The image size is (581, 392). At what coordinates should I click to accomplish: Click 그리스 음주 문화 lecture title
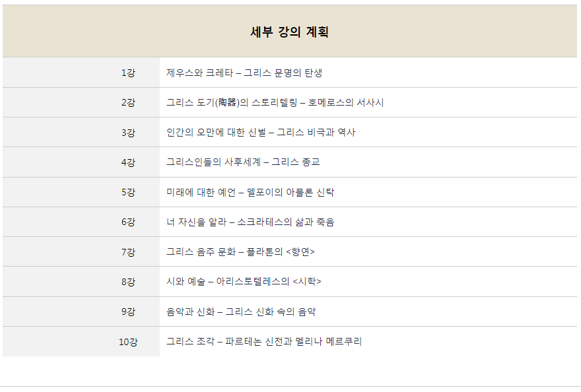(240, 251)
